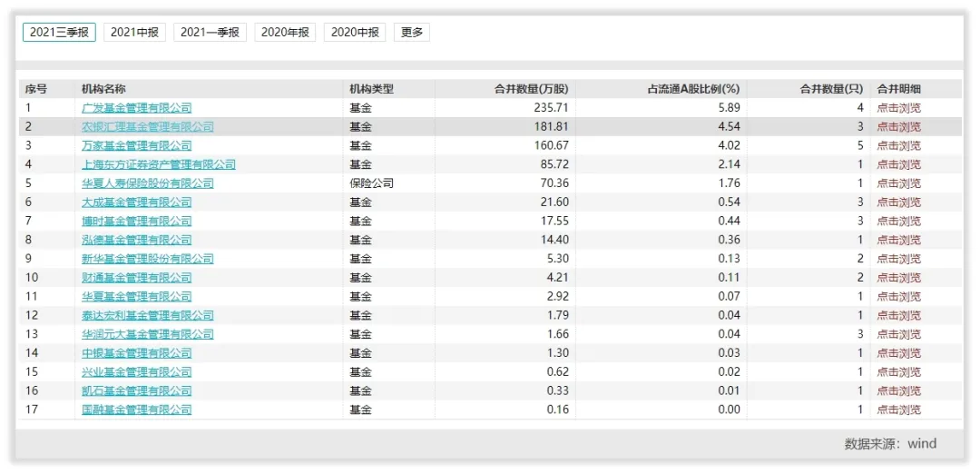Open 国融基金管理有限公司 link
The height and width of the screenshot is (474, 980).
[x=137, y=410]
